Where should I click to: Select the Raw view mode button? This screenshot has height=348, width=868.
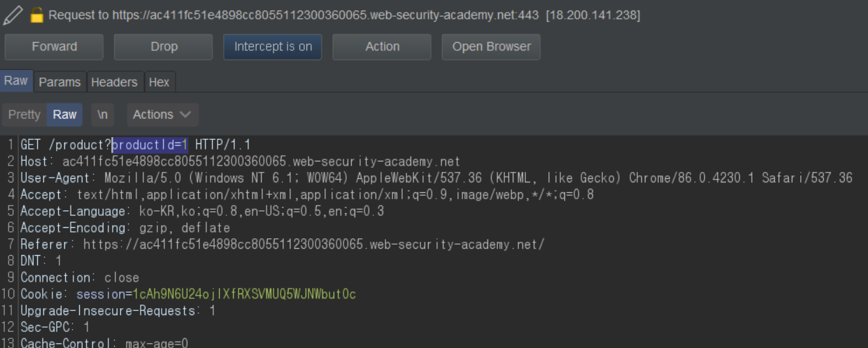(65, 115)
